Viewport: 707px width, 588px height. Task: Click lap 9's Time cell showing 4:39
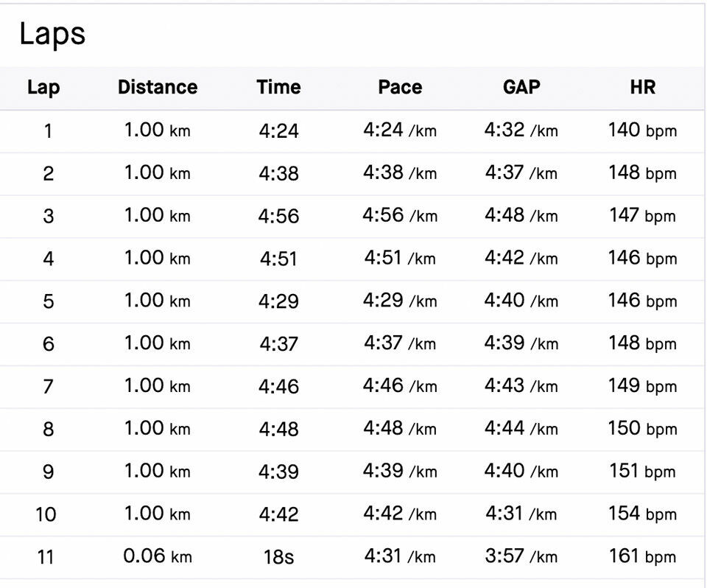pos(278,472)
